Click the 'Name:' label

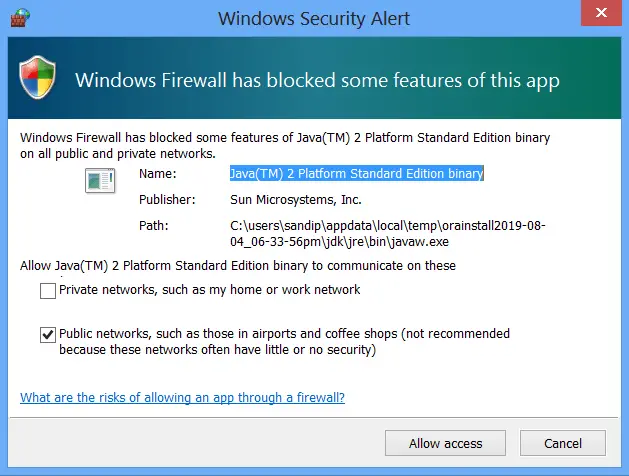pos(156,174)
